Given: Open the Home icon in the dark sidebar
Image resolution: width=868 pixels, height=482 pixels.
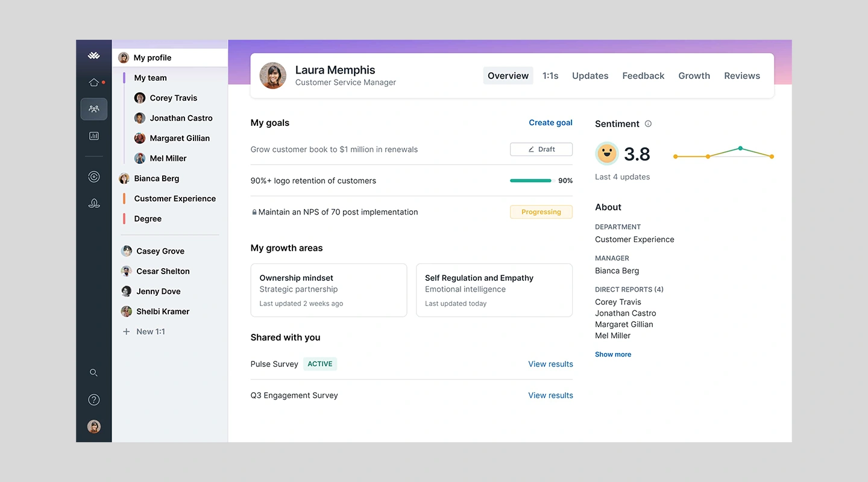Looking at the screenshot, I should (93, 83).
